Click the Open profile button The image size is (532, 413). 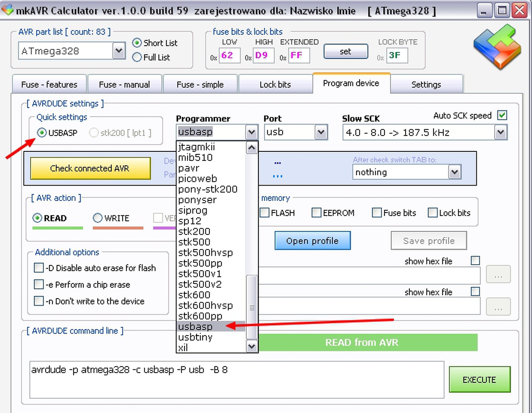313,240
